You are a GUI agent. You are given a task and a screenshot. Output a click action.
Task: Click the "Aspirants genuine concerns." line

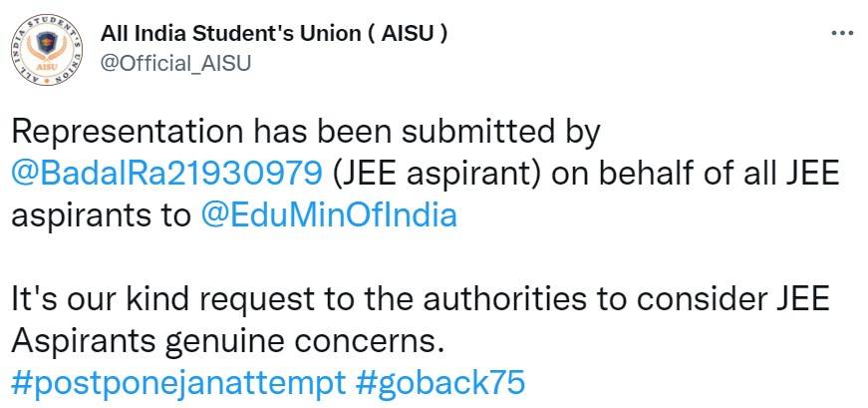point(225,340)
